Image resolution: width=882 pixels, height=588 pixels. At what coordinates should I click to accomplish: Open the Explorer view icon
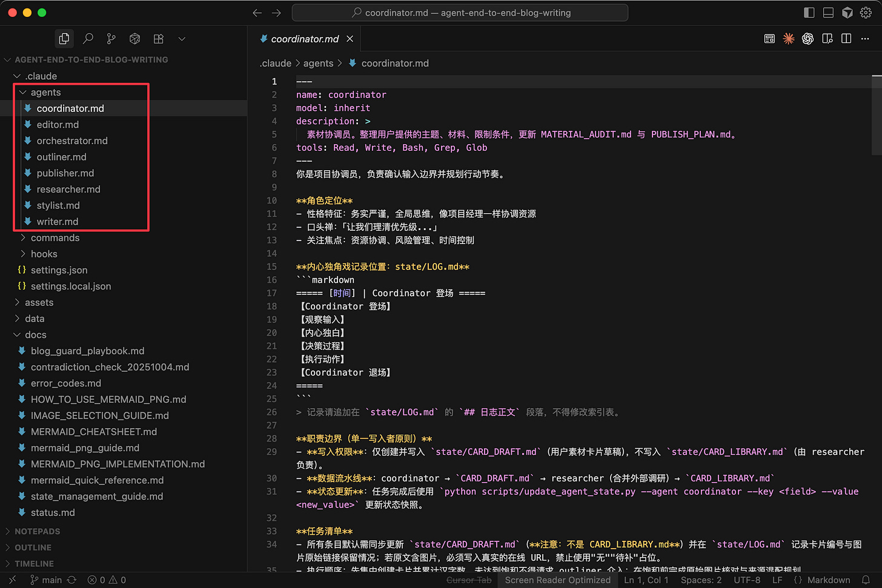point(64,39)
